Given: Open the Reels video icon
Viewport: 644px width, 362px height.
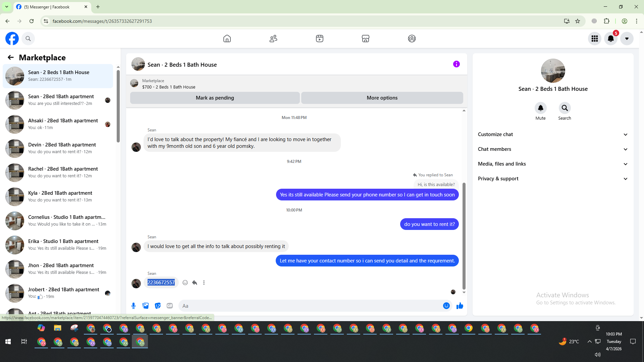Looking at the screenshot, I should 320,39.
